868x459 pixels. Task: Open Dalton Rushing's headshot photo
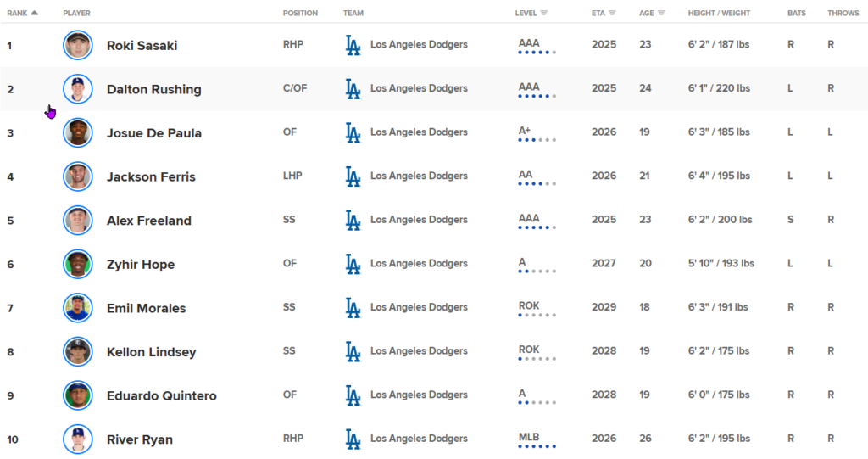77,89
